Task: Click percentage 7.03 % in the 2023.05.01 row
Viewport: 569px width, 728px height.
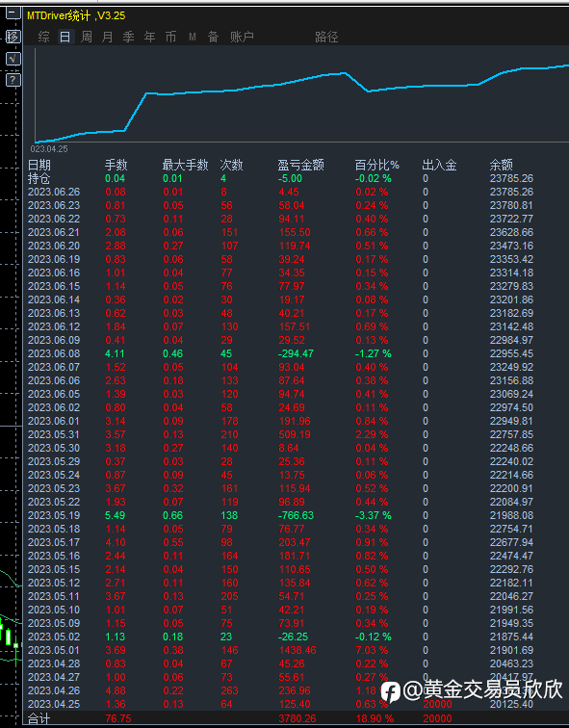Action: (x=372, y=650)
